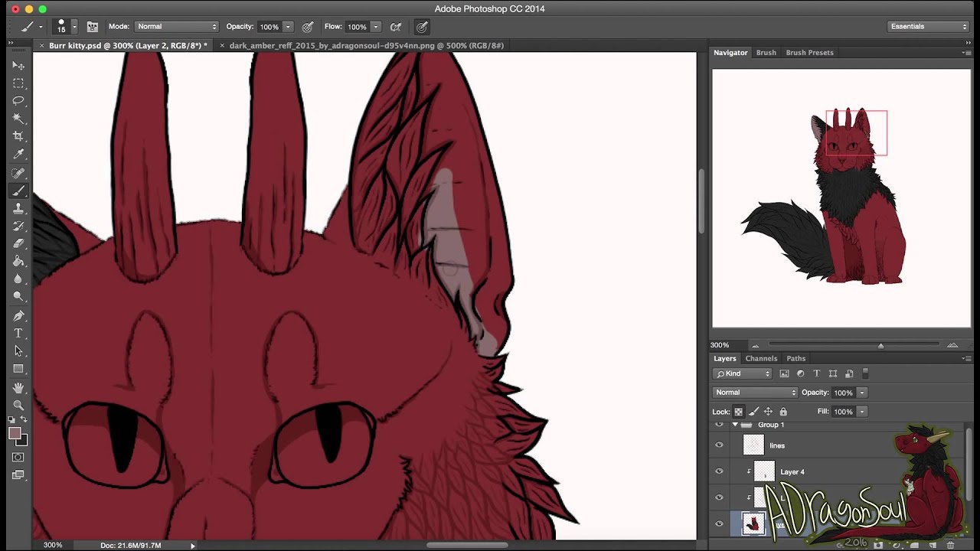Screen dimensions: 980x551
Task: Select the Move tool
Action: 18,66
